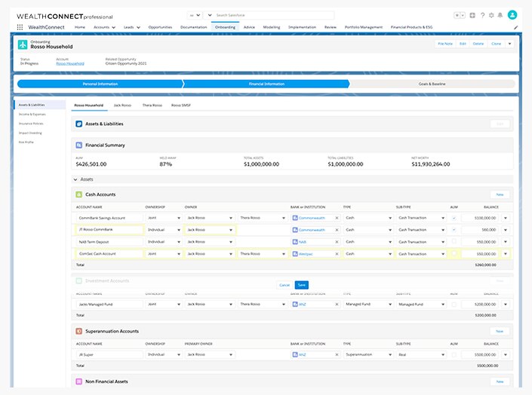Click the Onboarding record icon beside Rosso Household
The image size is (532, 395).
point(23,44)
